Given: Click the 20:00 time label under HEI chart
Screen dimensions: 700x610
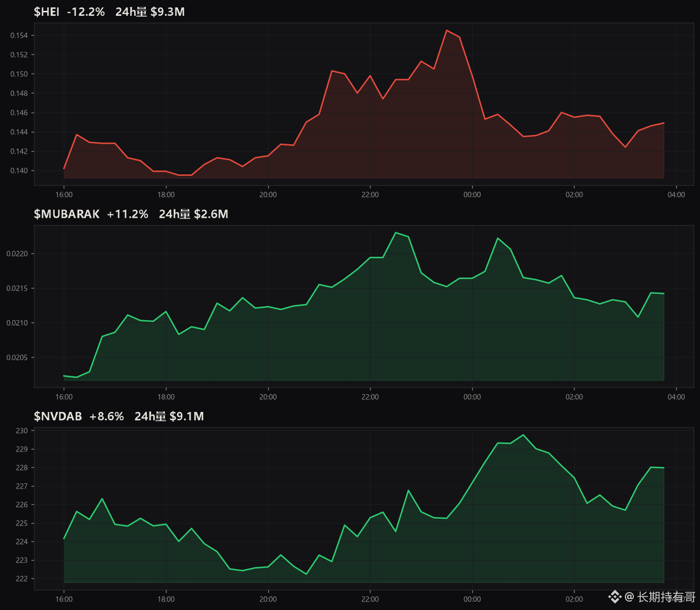Looking at the screenshot, I should [268, 195].
